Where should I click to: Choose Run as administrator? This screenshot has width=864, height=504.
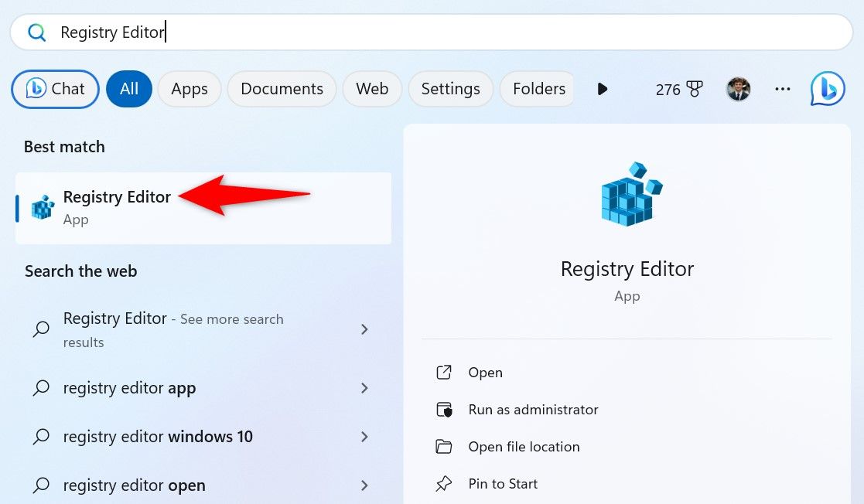click(x=534, y=410)
